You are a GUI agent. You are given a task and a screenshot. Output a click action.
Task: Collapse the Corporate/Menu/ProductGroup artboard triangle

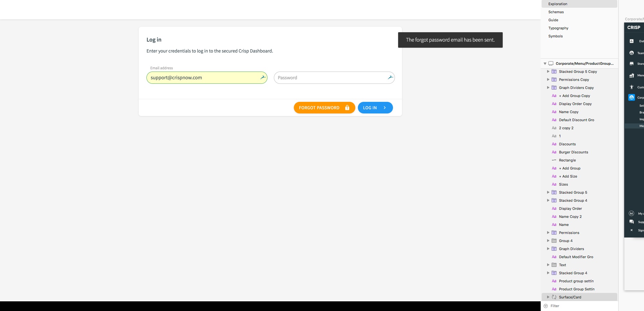545,63
